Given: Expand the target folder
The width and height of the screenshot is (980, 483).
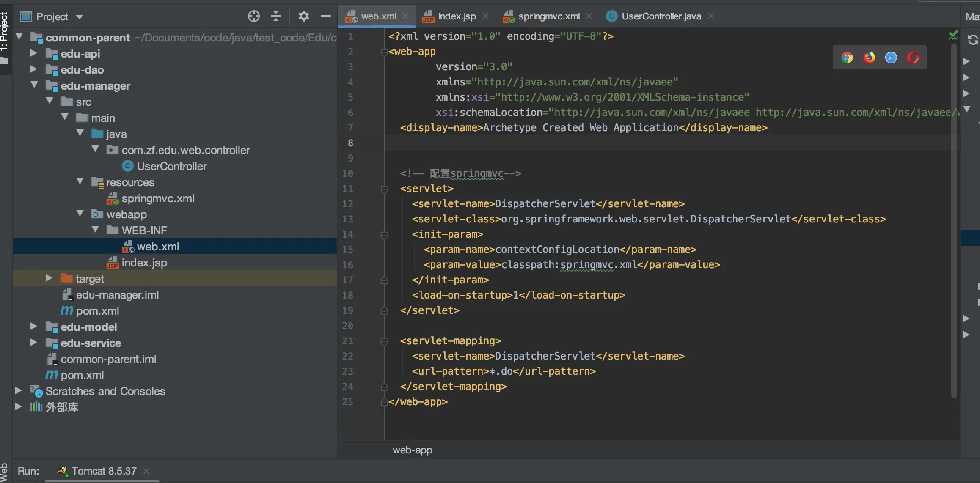Looking at the screenshot, I should [49, 278].
